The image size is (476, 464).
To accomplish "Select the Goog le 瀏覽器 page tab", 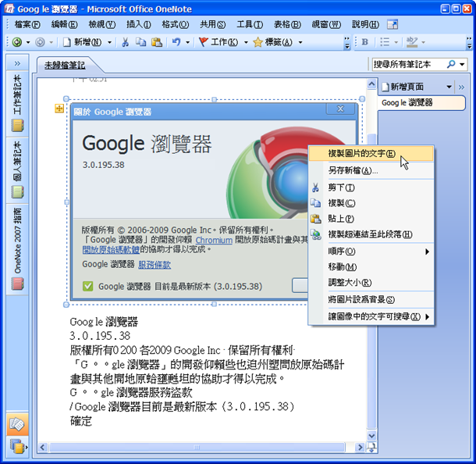I will (x=421, y=102).
